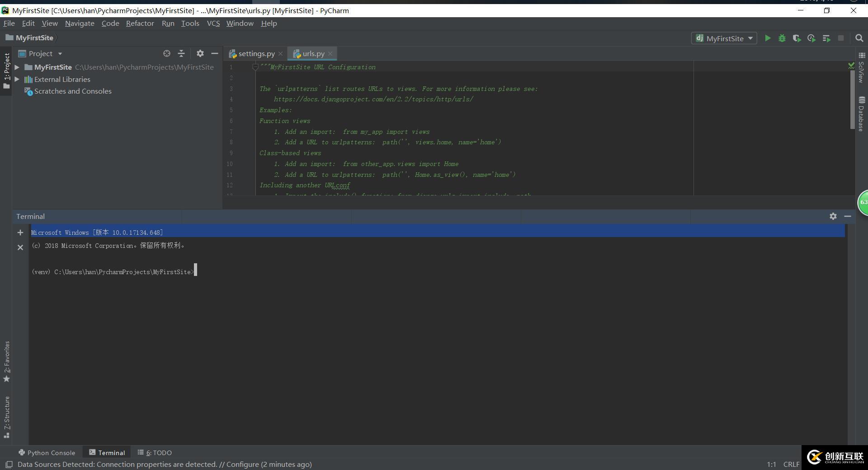Select the Terminal tool tab

(107, 453)
